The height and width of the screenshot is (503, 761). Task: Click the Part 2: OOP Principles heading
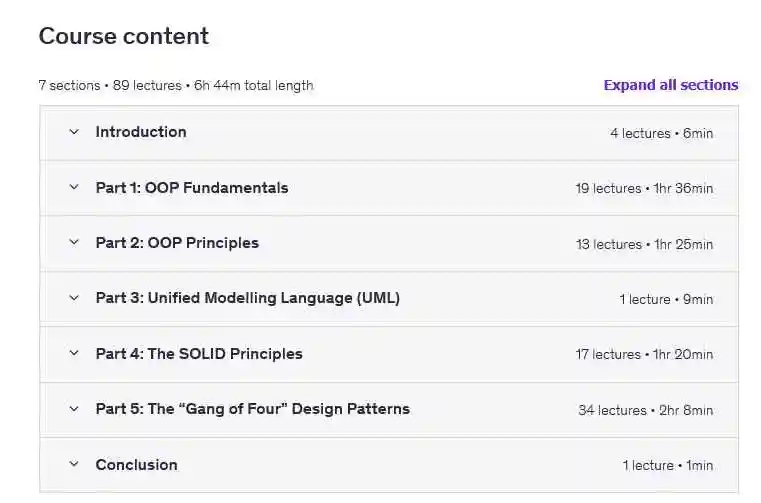177,242
